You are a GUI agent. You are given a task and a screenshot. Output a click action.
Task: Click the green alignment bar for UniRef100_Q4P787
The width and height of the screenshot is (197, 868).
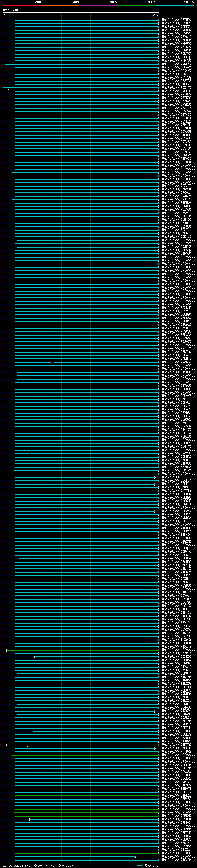point(83,745)
